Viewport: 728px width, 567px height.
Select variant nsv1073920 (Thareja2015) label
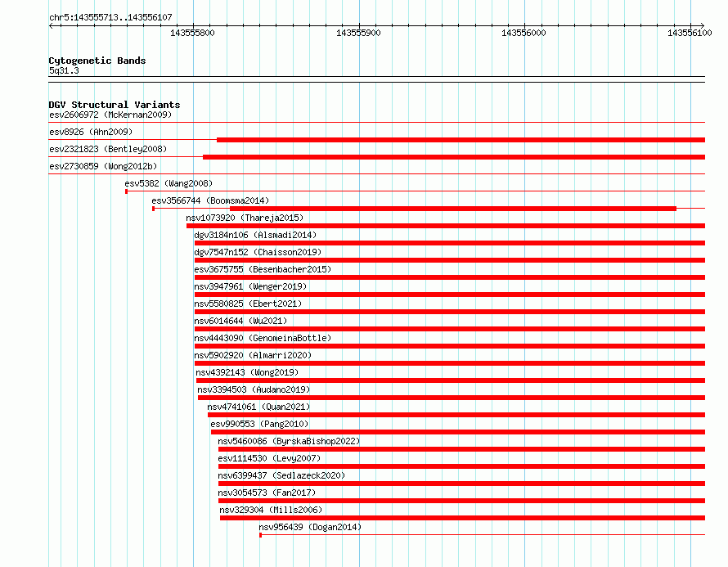click(x=245, y=218)
